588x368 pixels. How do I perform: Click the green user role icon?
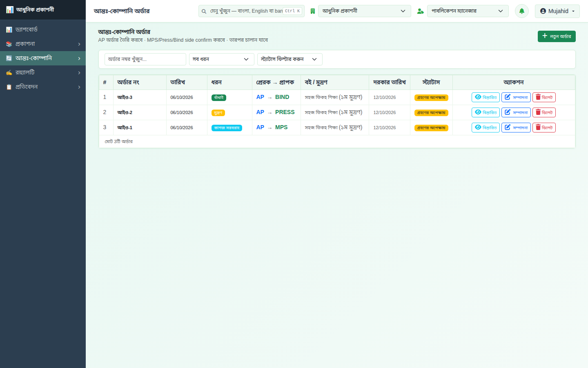[420, 11]
